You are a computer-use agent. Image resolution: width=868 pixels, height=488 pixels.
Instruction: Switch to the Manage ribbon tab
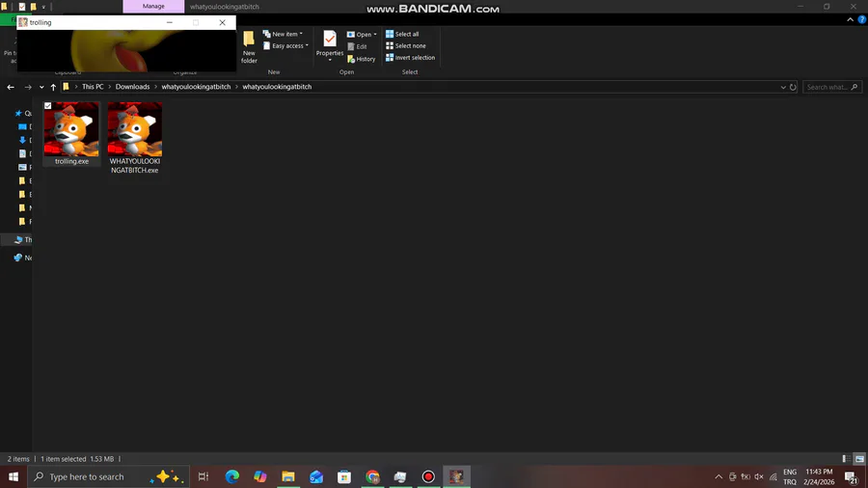coord(153,6)
